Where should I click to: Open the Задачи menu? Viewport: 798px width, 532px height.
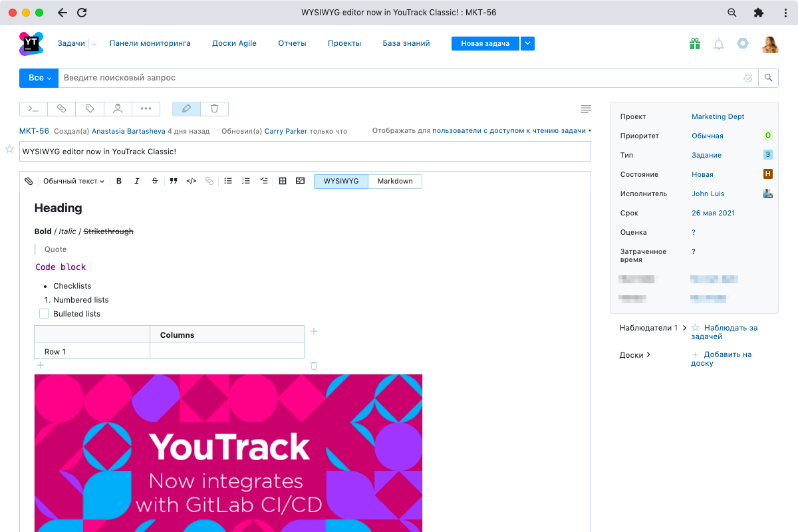71,43
